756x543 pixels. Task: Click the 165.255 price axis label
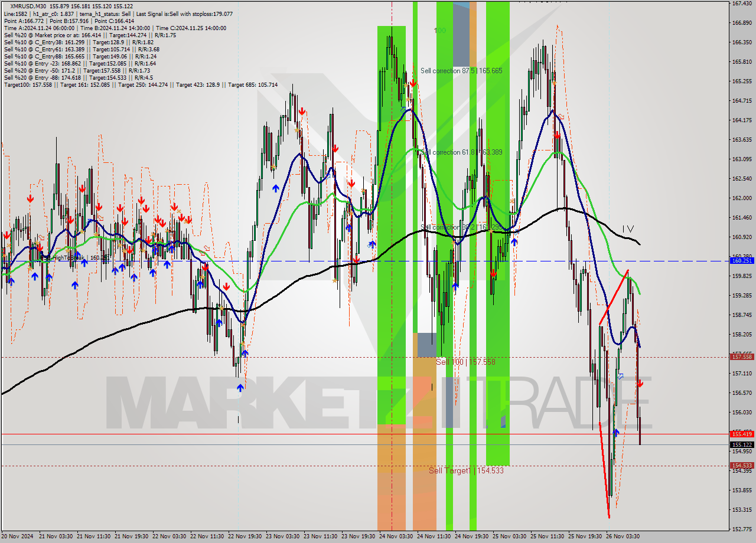[742, 81]
